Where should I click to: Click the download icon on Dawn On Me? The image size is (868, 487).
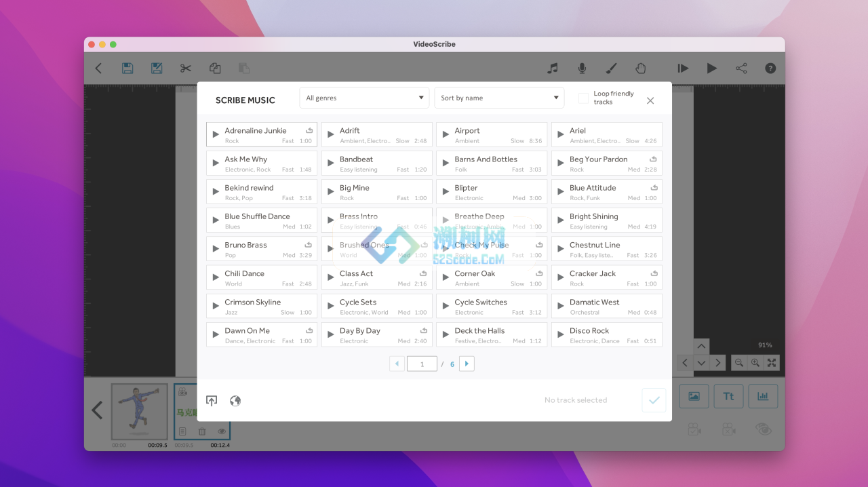[309, 330]
